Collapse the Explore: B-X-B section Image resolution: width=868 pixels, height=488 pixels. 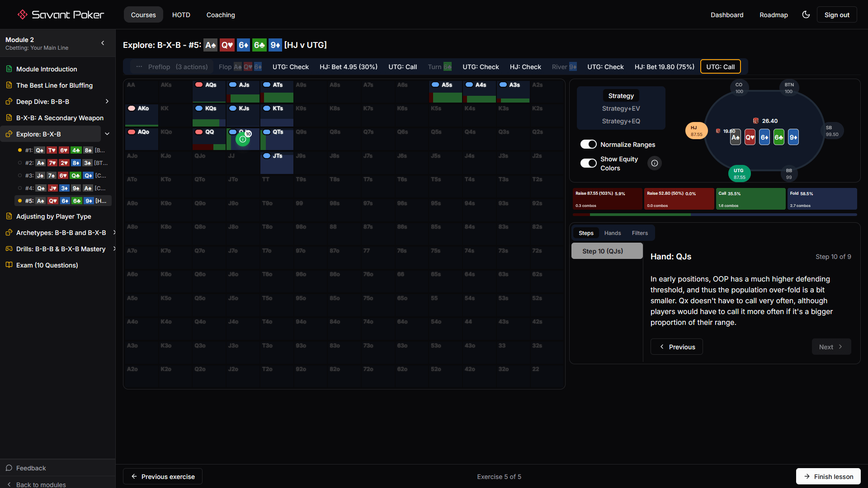click(107, 134)
